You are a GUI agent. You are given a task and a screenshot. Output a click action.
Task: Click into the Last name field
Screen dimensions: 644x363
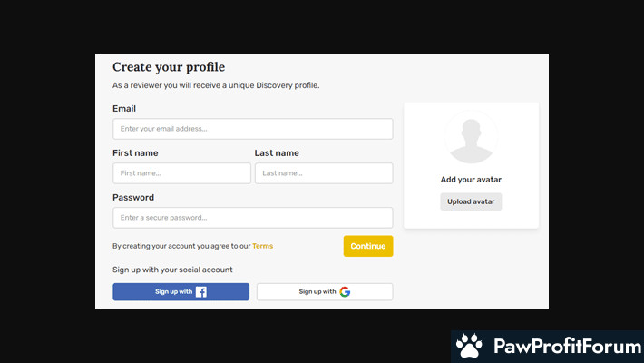[324, 173]
